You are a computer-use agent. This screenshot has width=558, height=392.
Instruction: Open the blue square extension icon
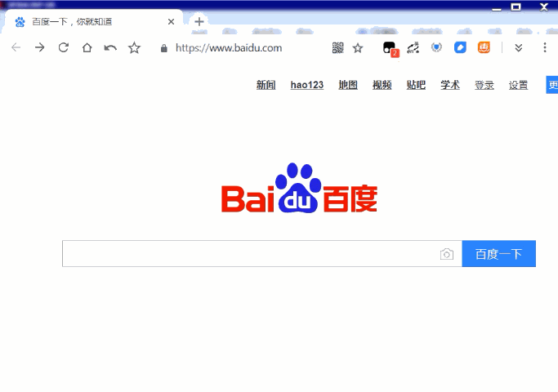point(460,47)
